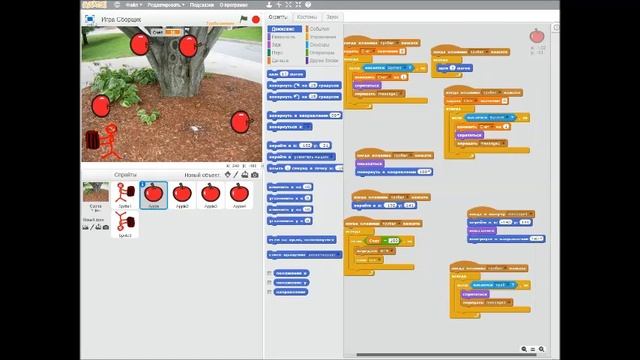Upload a backdrop from file icon
The height and width of the screenshot is (360, 640).
tap(98, 227)
